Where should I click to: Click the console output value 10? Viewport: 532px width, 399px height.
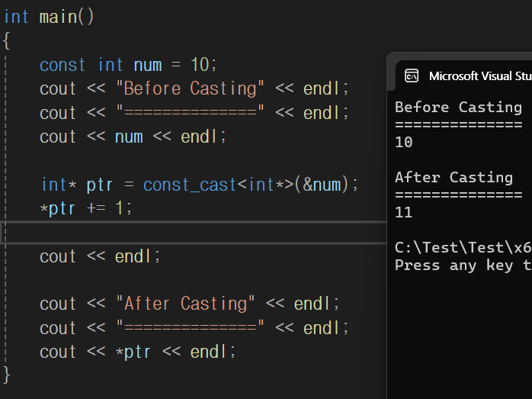click(x=404, y=142)
